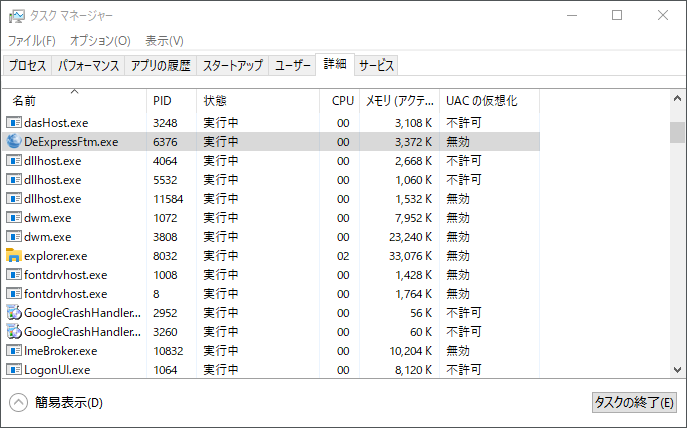Collapse to simple view with the 簡易表示 arrow
Image resolution: width=687 pixels, height=428 pixels.
tap(19, 403)
